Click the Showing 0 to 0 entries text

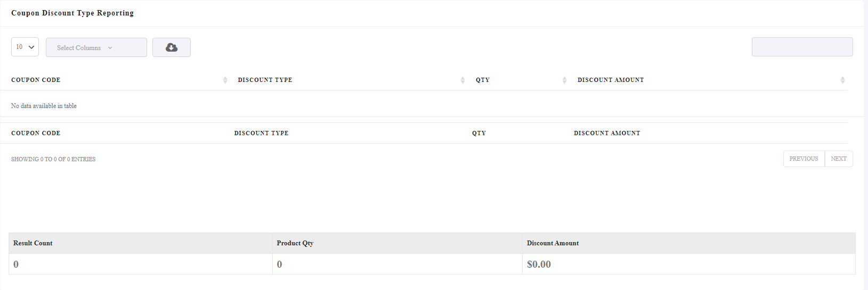pyautogui.click(x=53, y=159)
